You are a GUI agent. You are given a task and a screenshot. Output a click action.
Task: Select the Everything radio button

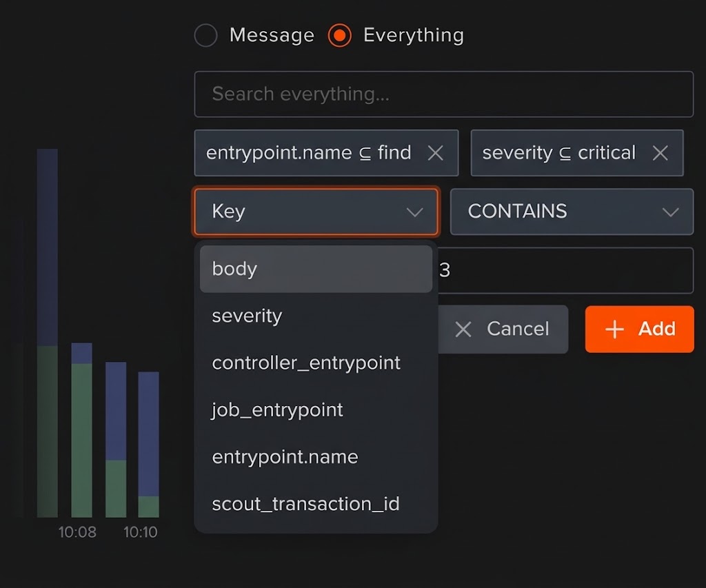tap(339, 35)
